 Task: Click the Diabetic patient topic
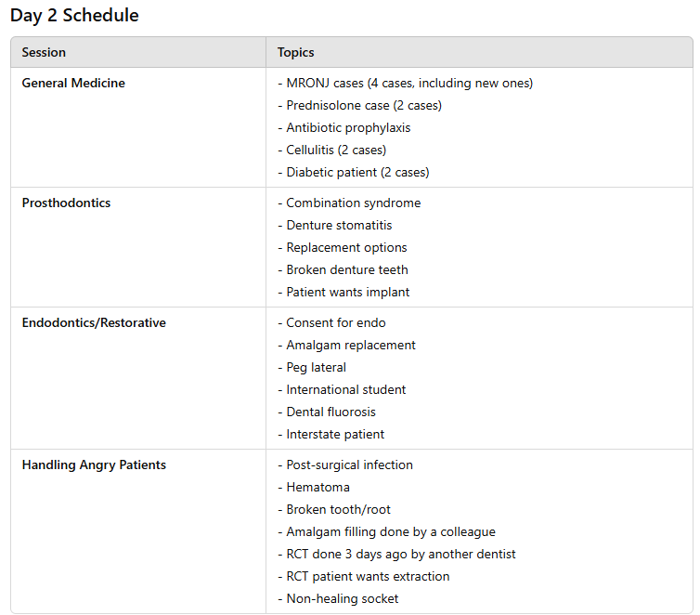(353, 173)
